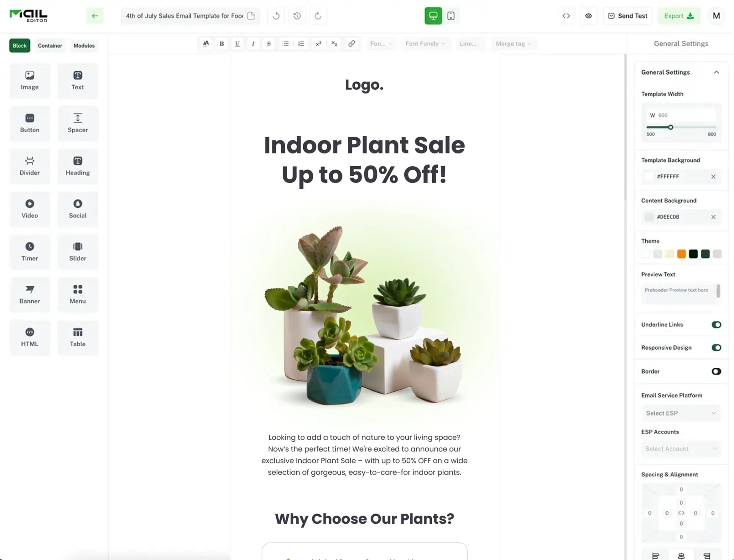Add a Banner block
Screen dimensions: 734x560
[x=30, y=295]
